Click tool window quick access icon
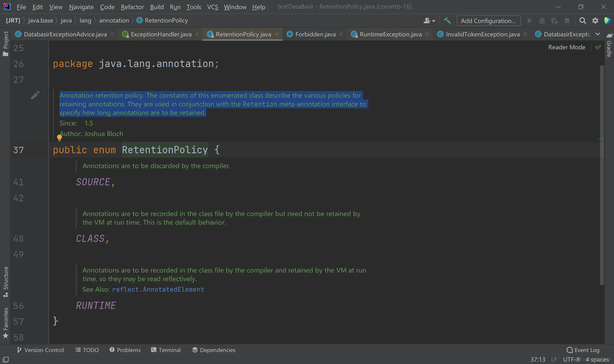The width and height of the screenshot is (614, 364). pos(6,360)
